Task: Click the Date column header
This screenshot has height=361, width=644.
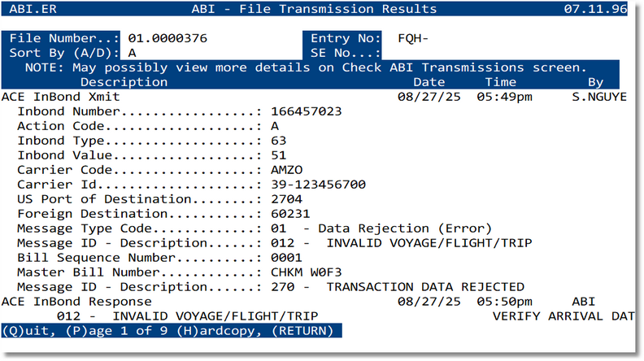Action: click(429, 82)
